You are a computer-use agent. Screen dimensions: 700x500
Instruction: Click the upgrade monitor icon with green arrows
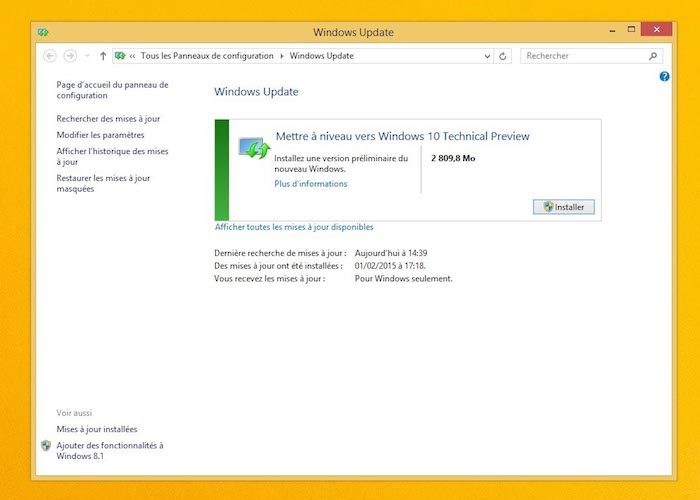coord(254,148)
